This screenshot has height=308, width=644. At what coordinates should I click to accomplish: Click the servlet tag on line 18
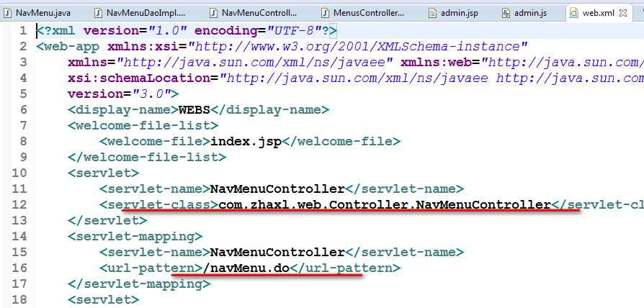coord(103,299)
